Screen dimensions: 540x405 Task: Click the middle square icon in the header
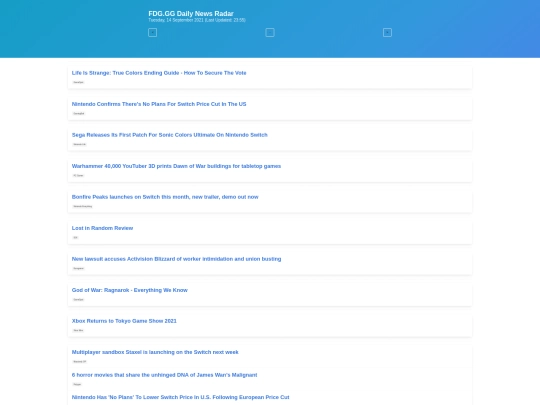[x=270, y=32]
